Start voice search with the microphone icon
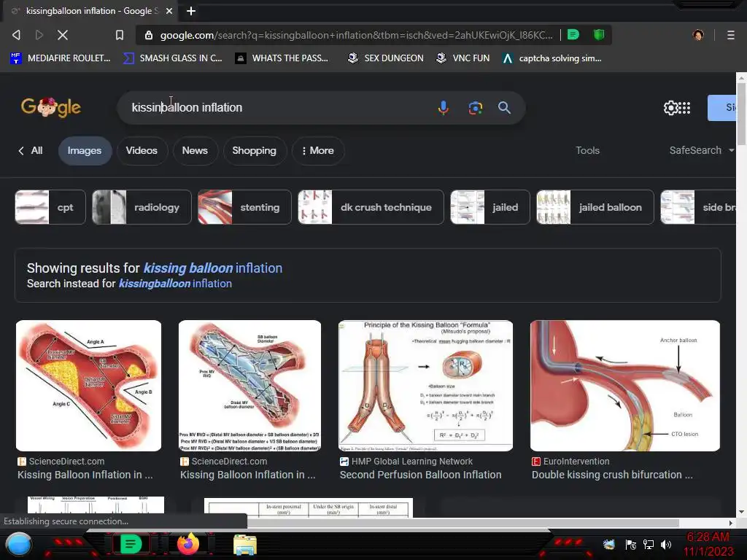Viewport: 747px width, 560px height. [443, 108]
